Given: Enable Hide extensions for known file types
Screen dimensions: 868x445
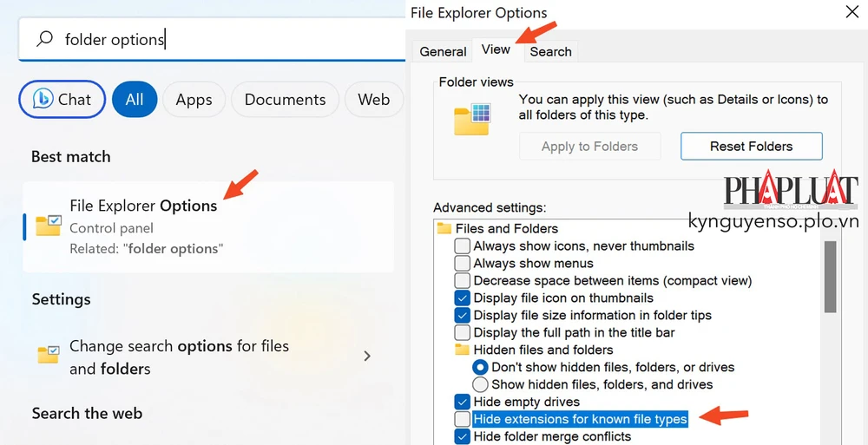Looking at the screenshot, I should click(x=463, y=420).
